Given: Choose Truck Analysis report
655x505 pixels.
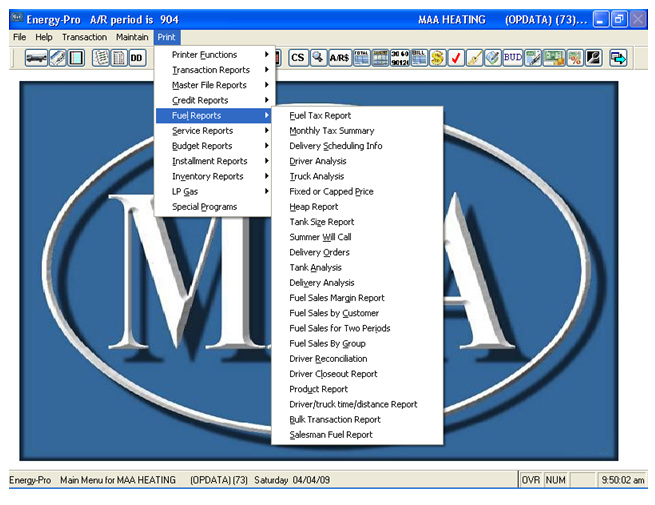Looking at the screenshot, I should [357, 176].
